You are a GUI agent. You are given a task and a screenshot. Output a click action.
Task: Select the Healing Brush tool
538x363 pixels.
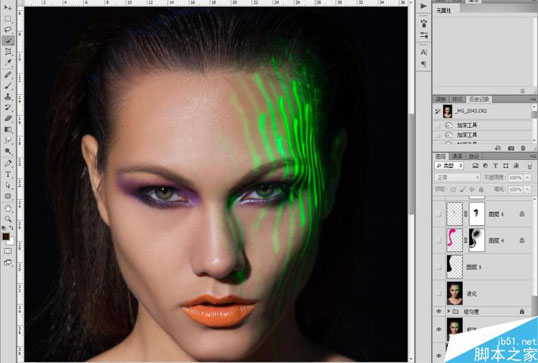[x=8, y=74]
